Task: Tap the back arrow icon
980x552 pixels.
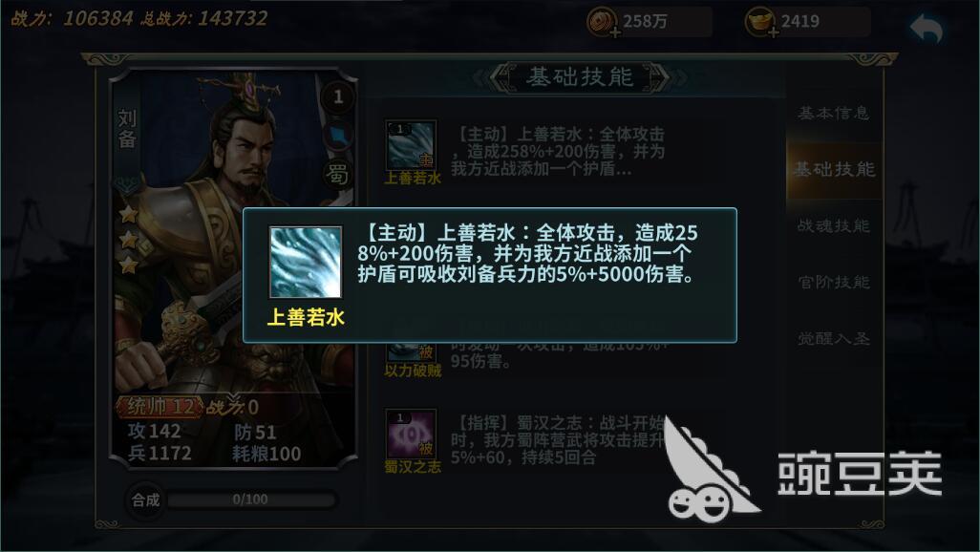Action: point(927,29)
